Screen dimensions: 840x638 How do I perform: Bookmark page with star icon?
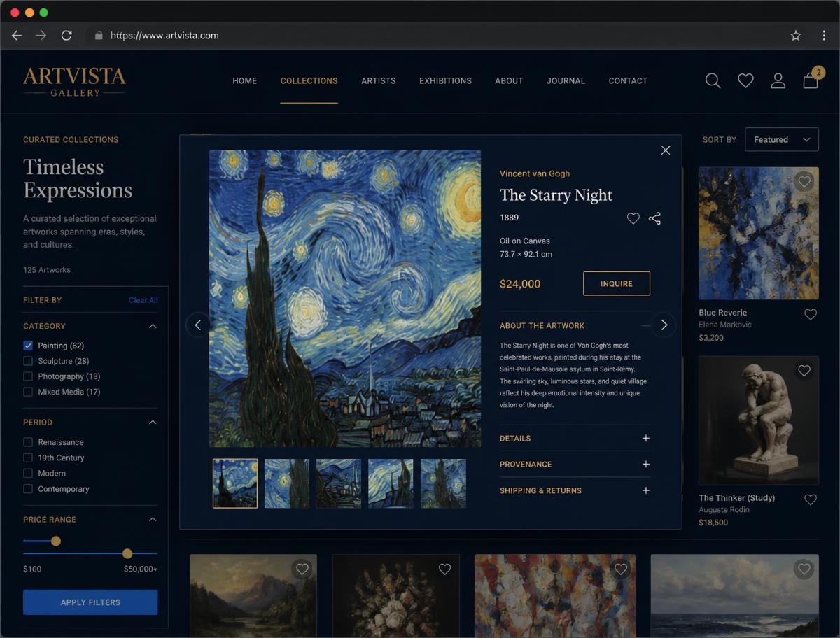tap(796, 35)
